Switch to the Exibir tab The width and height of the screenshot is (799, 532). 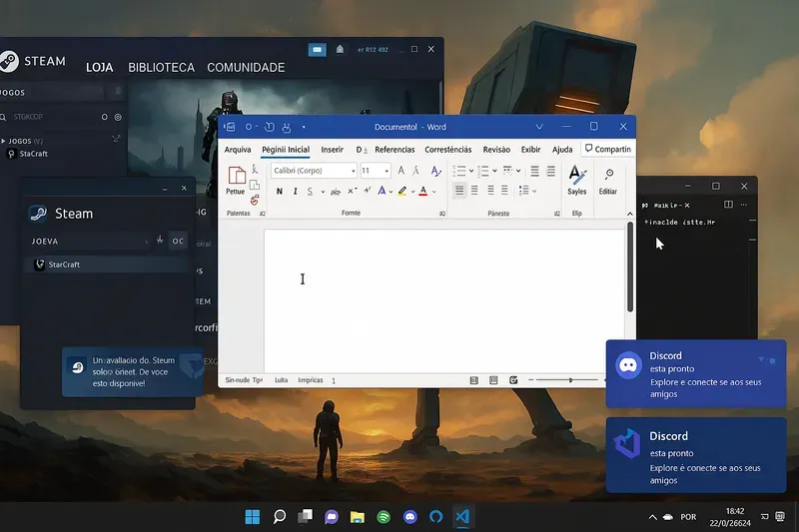click(530, 149)
